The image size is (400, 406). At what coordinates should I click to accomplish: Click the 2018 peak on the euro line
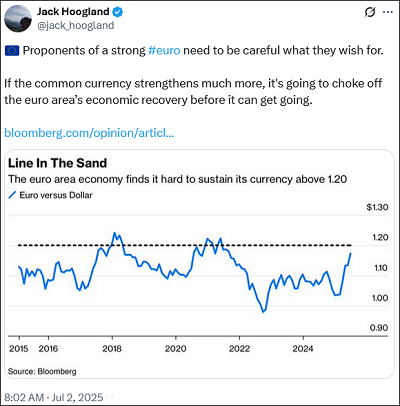(x=114, y=233)
